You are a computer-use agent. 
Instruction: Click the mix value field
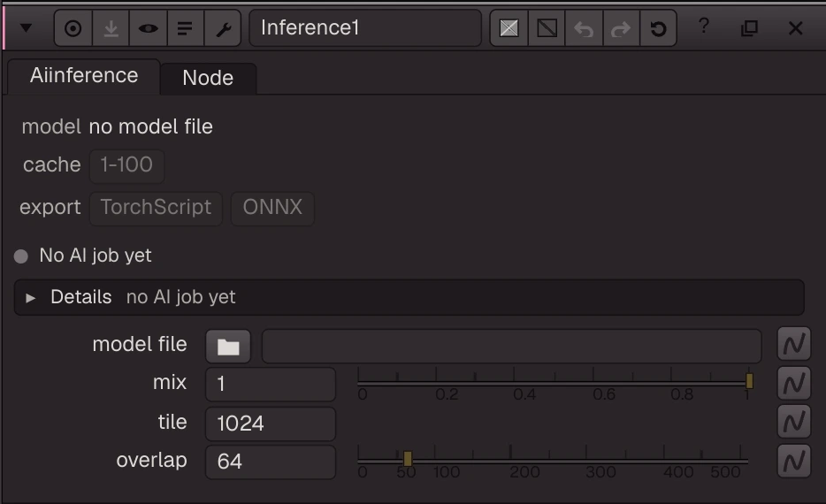click(271, 385)
